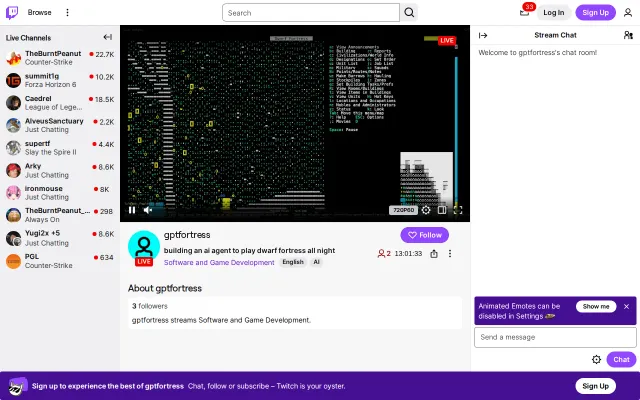640x400 pixels.
Task: Click the LIVE badge on video
Action: pyautogui.click(x=447, y=40)
